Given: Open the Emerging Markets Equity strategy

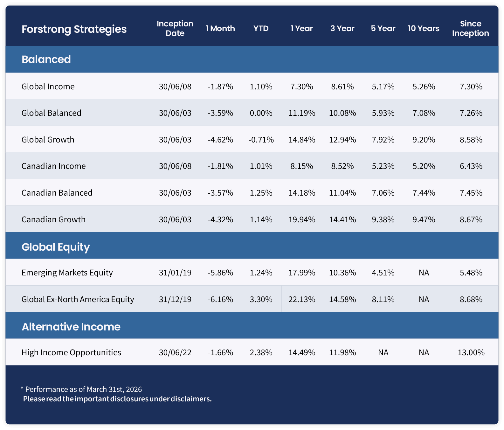Looking at the screenshot, I should (67, 273).
